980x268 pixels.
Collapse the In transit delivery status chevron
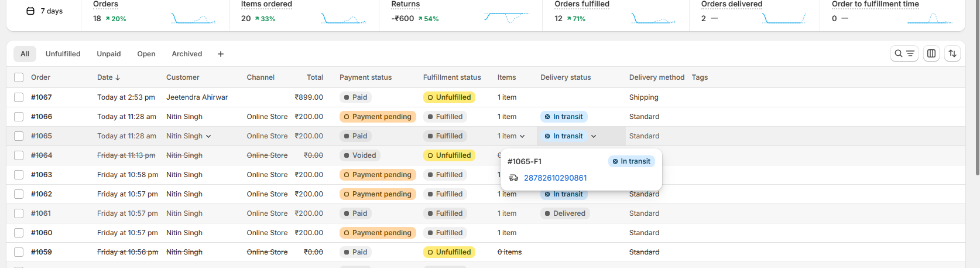594,136
